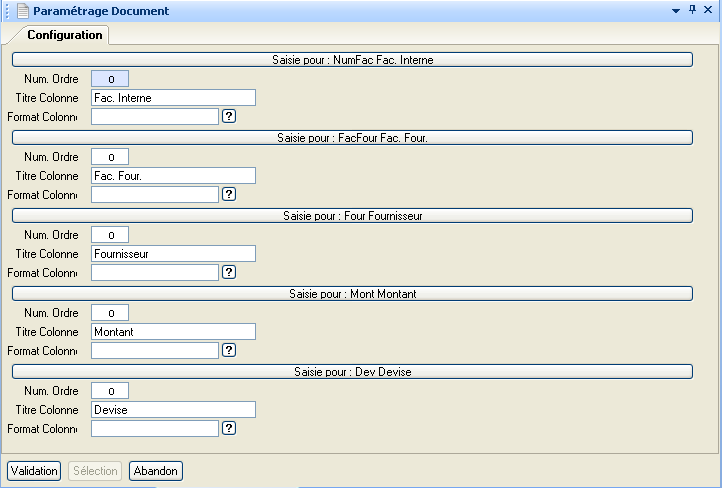The height and width of the screenshot is (488, 722).
Task: Click the document icon in title bar
Action: click(22, 11)
